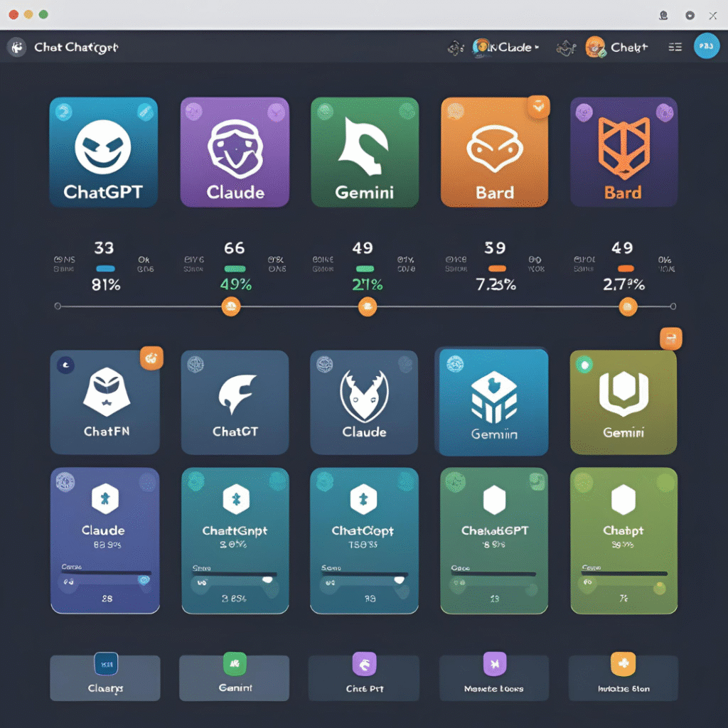
Task: Click the bottom button with the orange plus icon
Action: 623,678
